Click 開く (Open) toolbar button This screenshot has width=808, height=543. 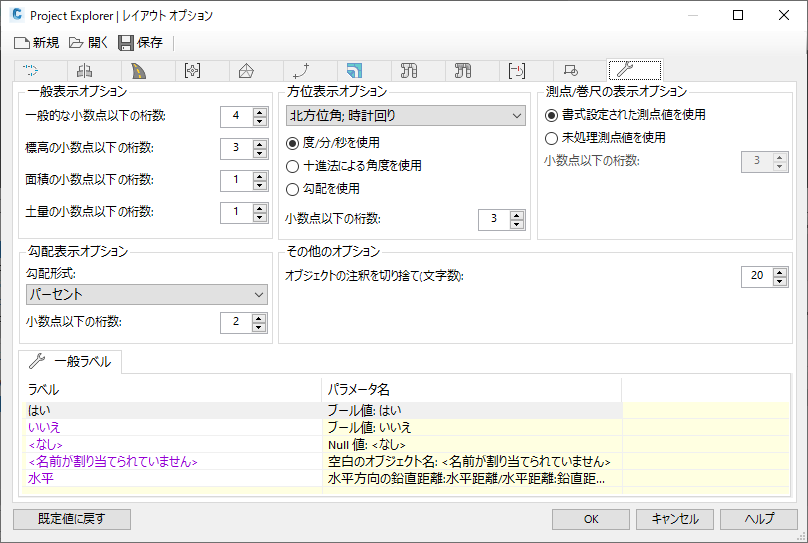89,42
